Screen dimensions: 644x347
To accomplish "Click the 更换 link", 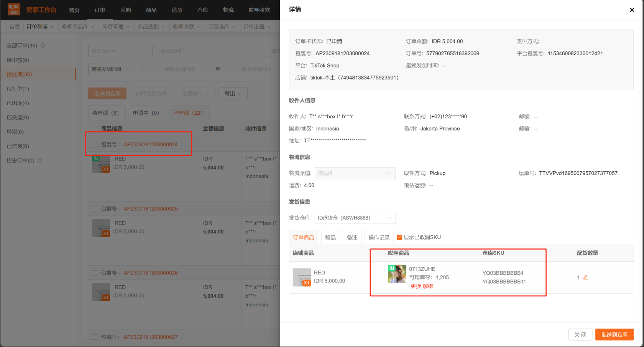I will pyautogui.click(x=416, y=286).
